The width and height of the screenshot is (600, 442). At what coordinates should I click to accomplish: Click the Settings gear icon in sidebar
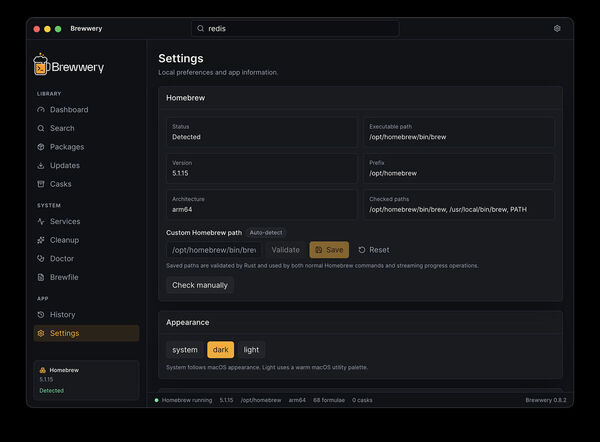tap(41, 333)
